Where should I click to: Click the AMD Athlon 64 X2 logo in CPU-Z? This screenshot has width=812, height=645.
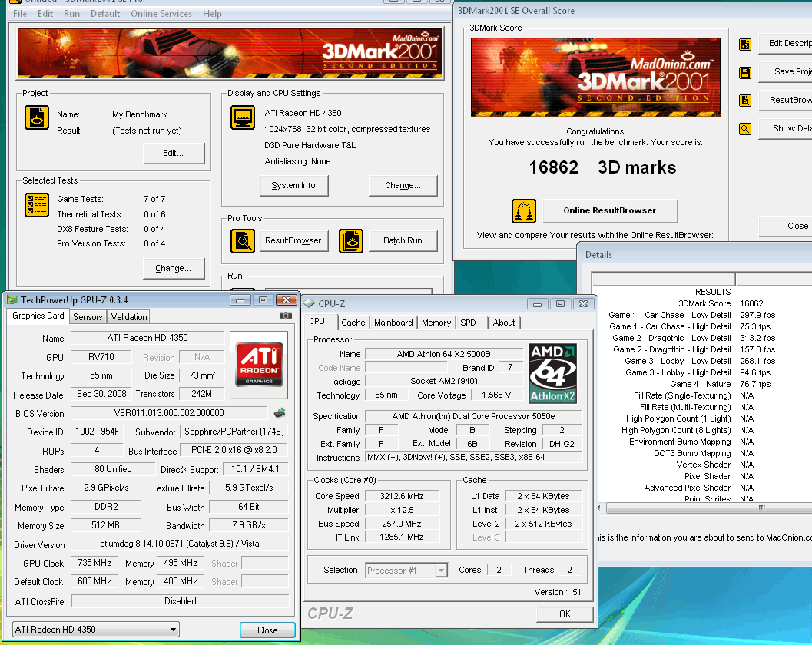coord(553,373)
